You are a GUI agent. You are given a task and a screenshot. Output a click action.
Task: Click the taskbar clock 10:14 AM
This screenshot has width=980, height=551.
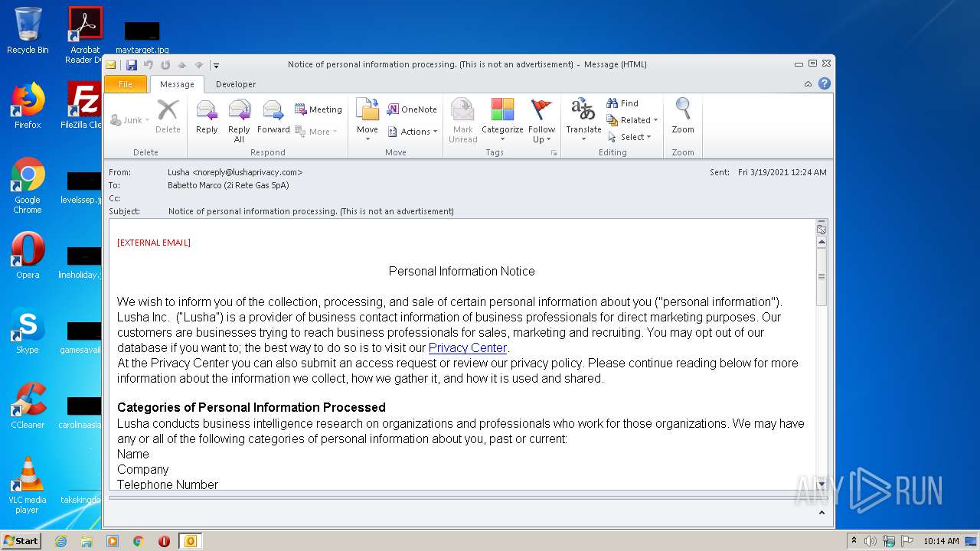[x=941, y=541]
